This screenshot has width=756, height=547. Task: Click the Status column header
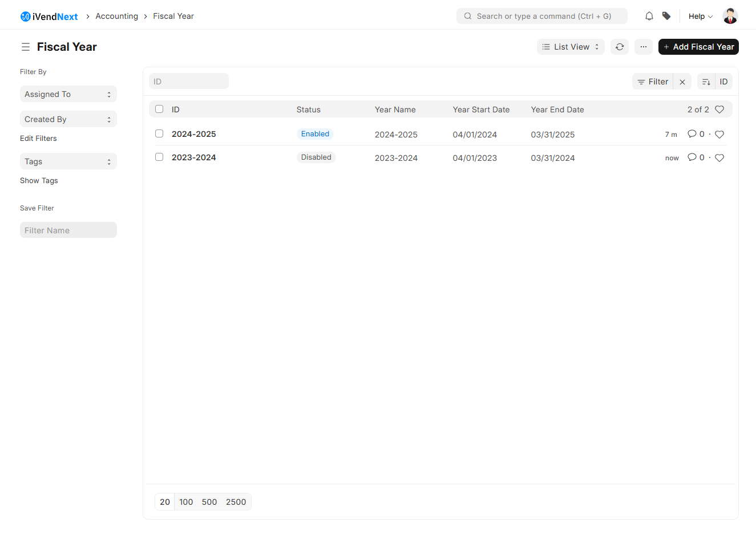[x=309, y=110]
